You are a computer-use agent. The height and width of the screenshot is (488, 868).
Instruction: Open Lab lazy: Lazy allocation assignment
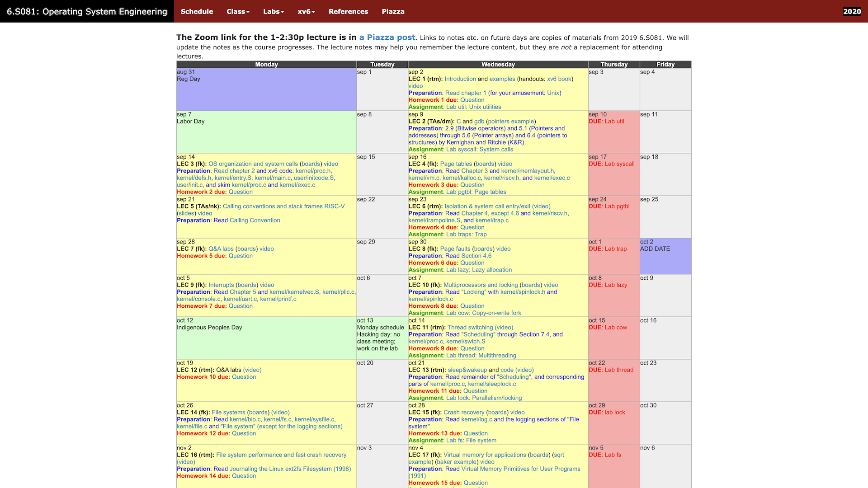(479, 270)
